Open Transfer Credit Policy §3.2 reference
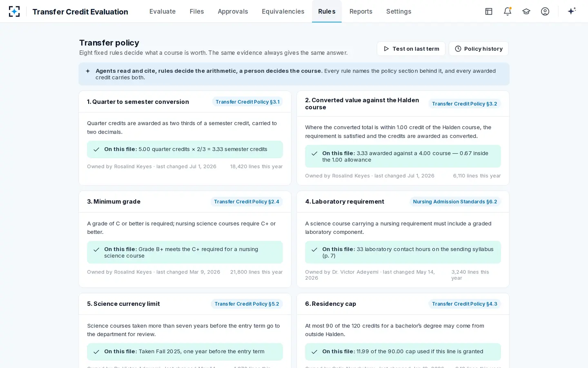 point(465,104)
